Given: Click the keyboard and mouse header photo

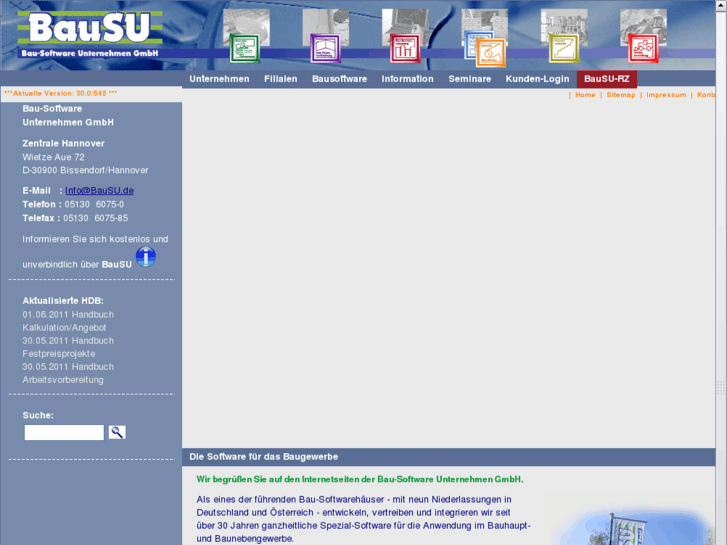Looking at the screenshot, I should (x=246, y=21).
